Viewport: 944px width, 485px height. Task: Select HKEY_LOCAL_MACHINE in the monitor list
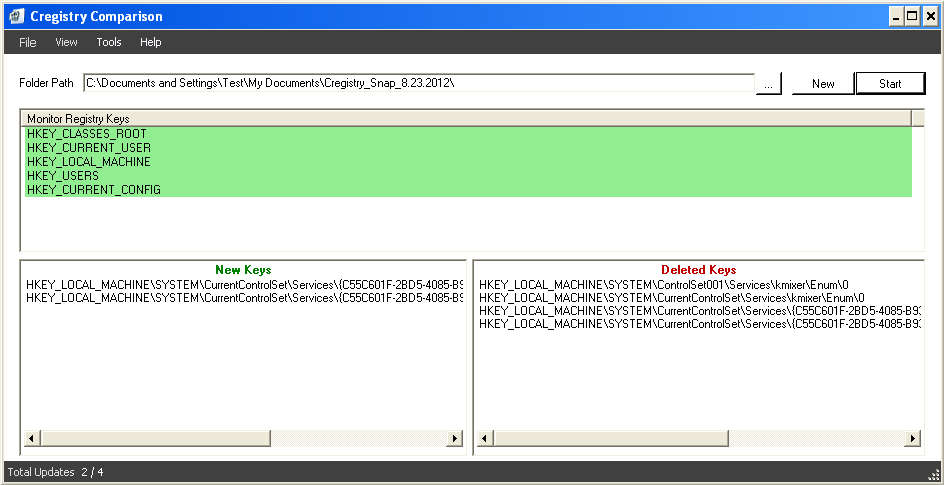click(x=468, y=162)
